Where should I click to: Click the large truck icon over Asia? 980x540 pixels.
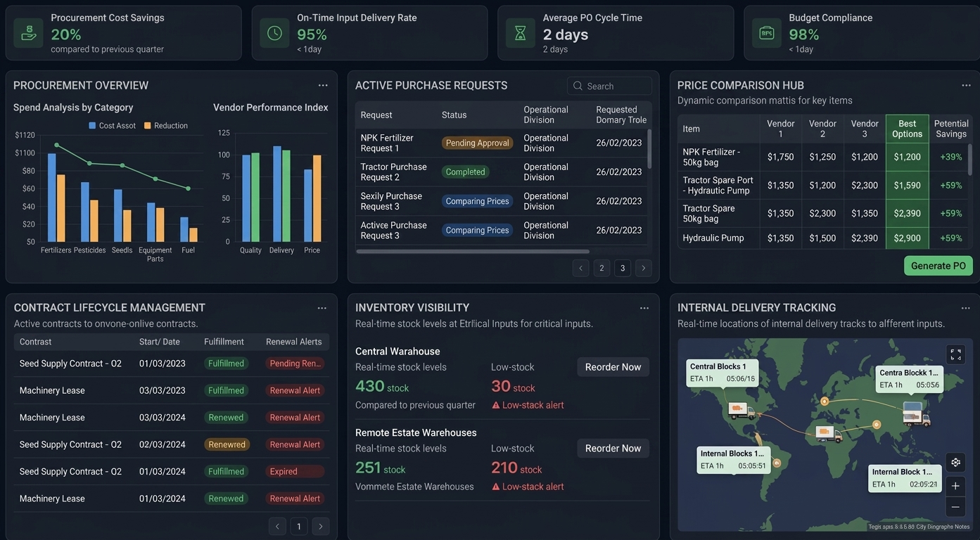(x=915, y=414)
